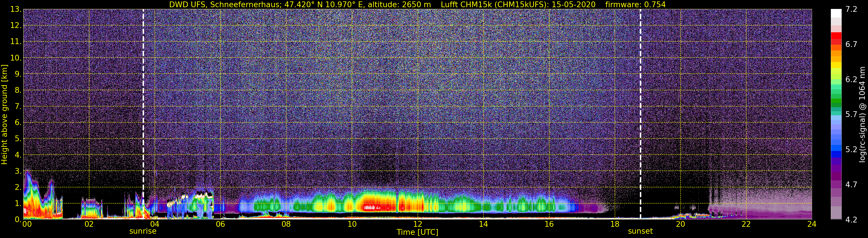Click the time axis tick label 20
The width and height of the screenshot is (868, 238).
680,224
